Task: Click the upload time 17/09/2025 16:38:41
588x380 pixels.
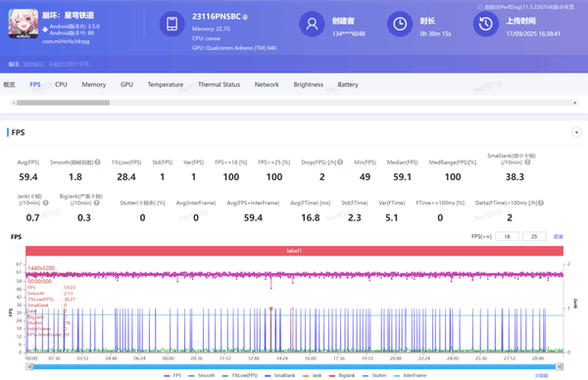Action: (533, 33)
